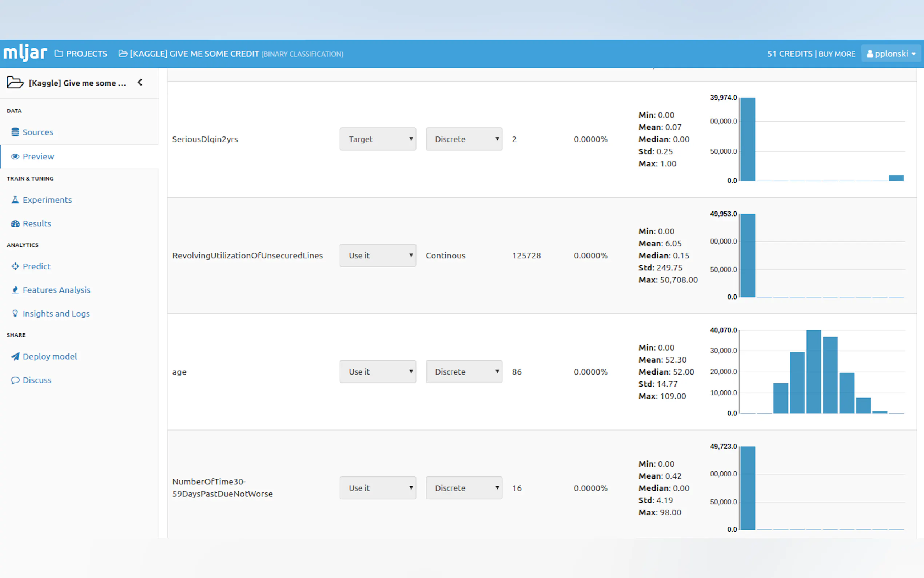The height and width of the screenshot is (578, 924).
Task: Open the Discuss sidebar item
Action: tap(37, 380)
